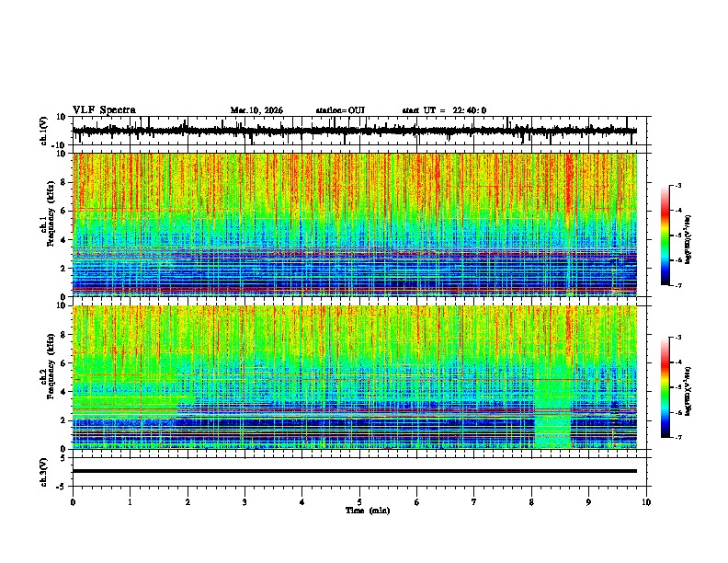Image resolution: width=728 pixels, height=563 pixels.
Task: Click the ch.2 color scale legend title
Action: pyautogui.click(x=688, y=391)
